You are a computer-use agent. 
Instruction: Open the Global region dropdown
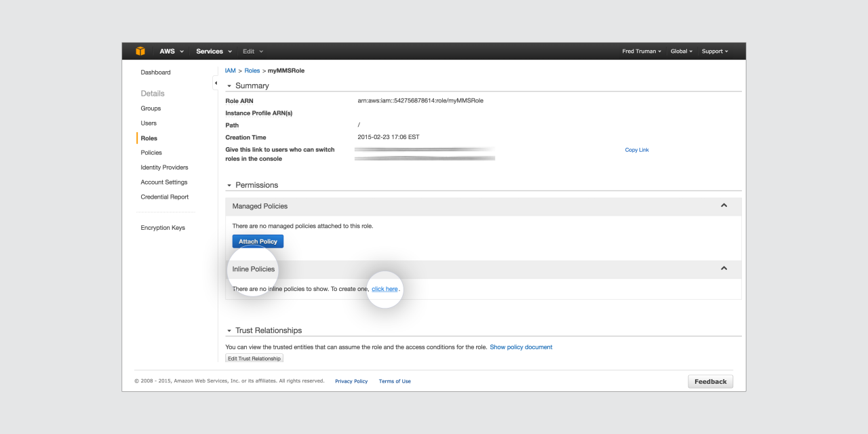[682, 52]
